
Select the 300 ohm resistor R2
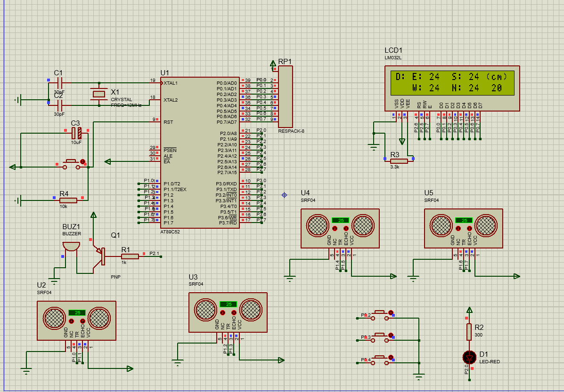[x=469, y=332]
